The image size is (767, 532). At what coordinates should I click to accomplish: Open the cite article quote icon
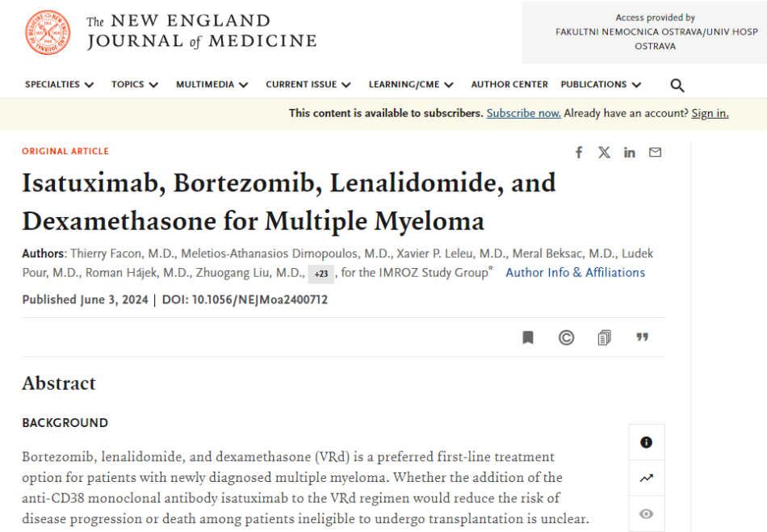click(x=642, y=337)
